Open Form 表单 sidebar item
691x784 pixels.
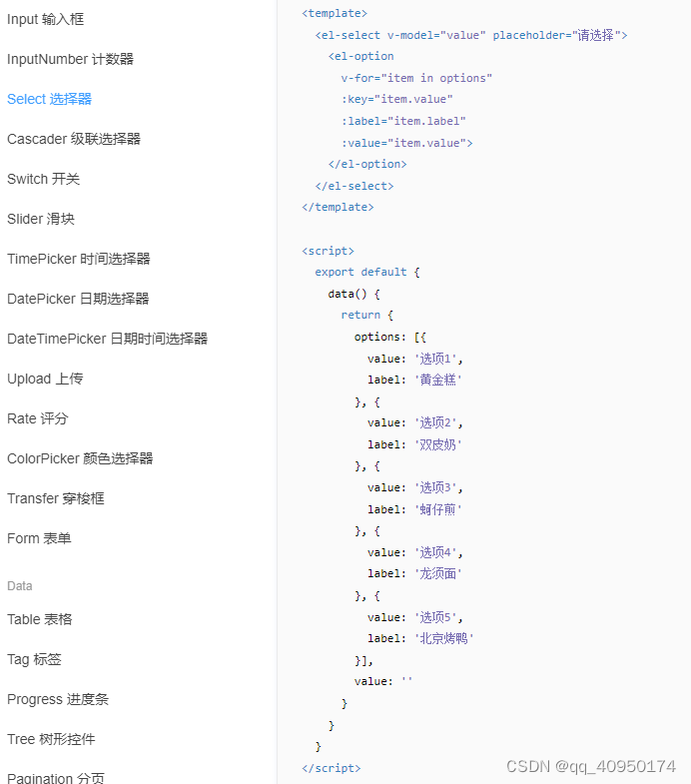[39, 539]
